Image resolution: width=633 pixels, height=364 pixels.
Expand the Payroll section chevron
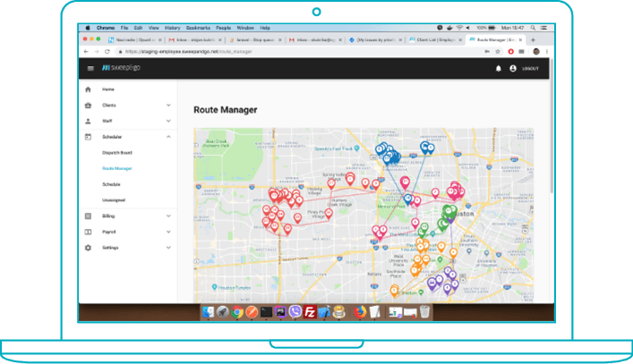click(x=168, y=232)
